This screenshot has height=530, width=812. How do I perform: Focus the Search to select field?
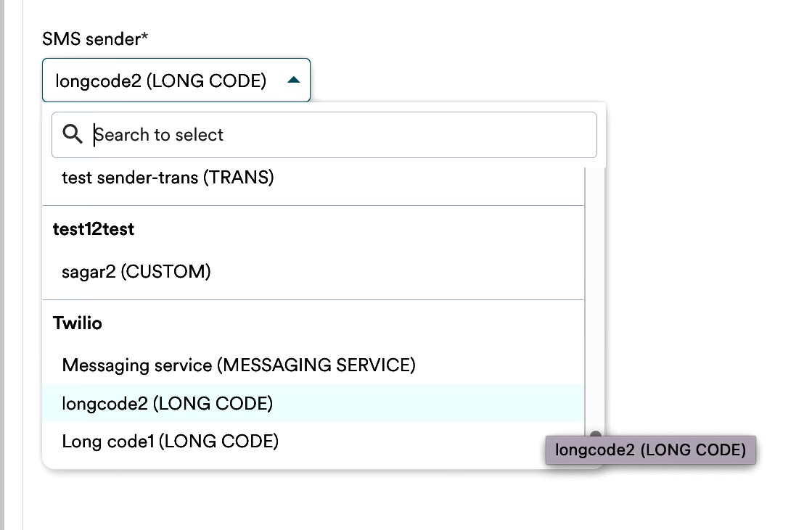[x=341, y=135]
